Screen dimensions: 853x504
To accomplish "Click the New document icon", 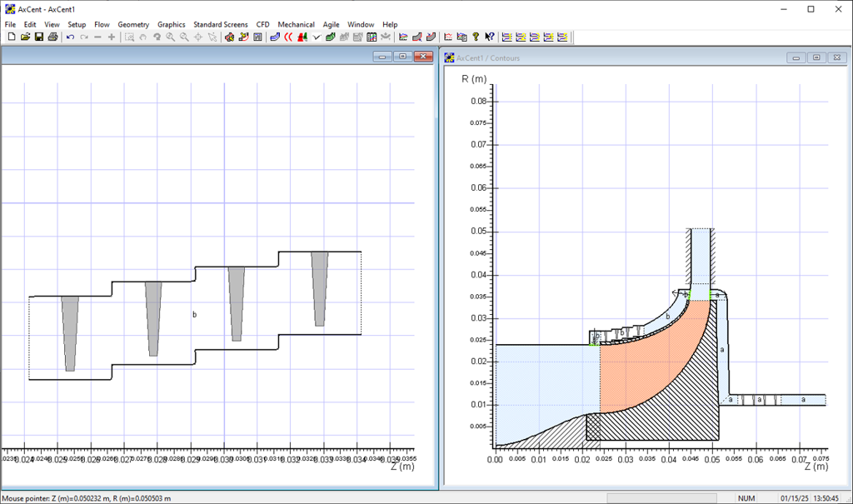I will 12,37.
